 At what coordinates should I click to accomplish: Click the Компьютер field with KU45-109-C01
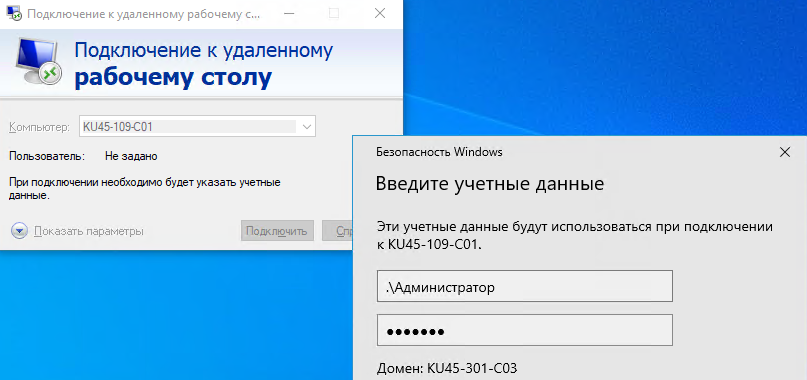click(197, 127)
